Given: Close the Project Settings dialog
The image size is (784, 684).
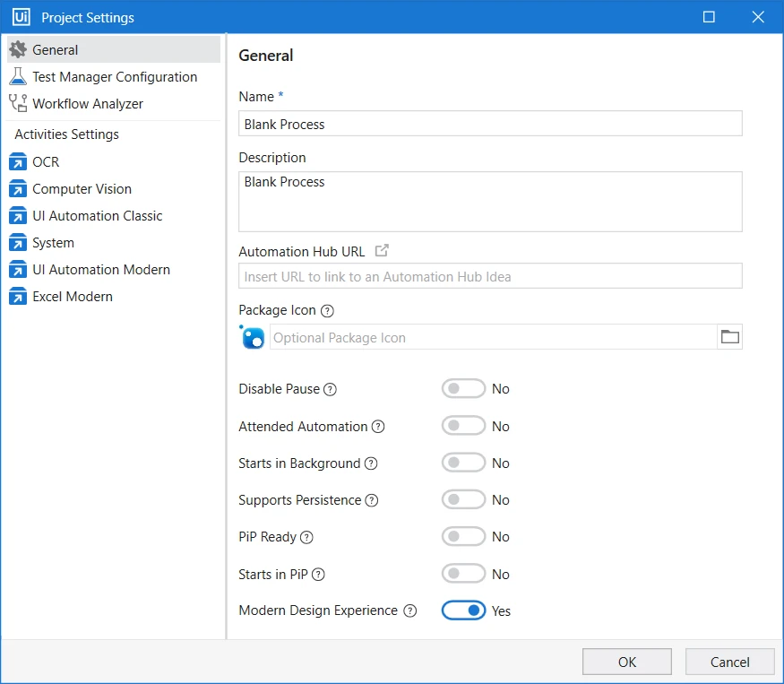Looking at the screenshot, I should click(x=758, y=17).
